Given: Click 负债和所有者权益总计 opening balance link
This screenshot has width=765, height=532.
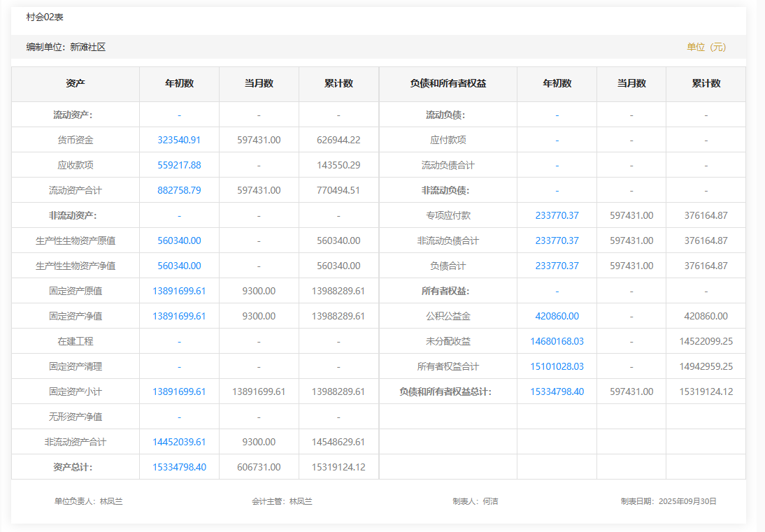Looking at the screenshot, I should click(557, 391).
